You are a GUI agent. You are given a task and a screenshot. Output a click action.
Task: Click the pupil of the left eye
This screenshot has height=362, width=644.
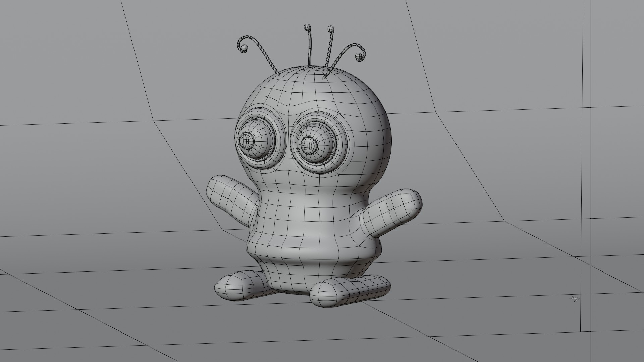(x=247, y=140)
